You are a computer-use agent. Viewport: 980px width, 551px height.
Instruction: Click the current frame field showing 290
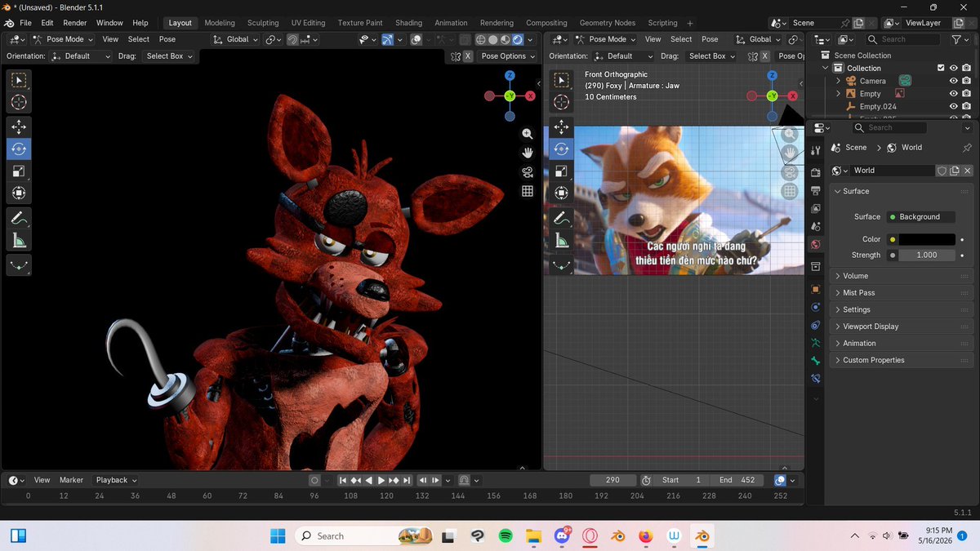[612, 480]
